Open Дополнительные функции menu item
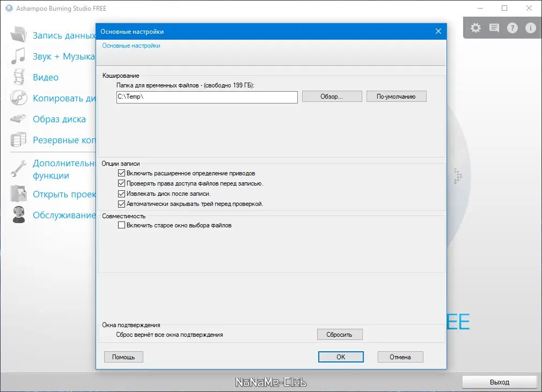 (64, 169)
